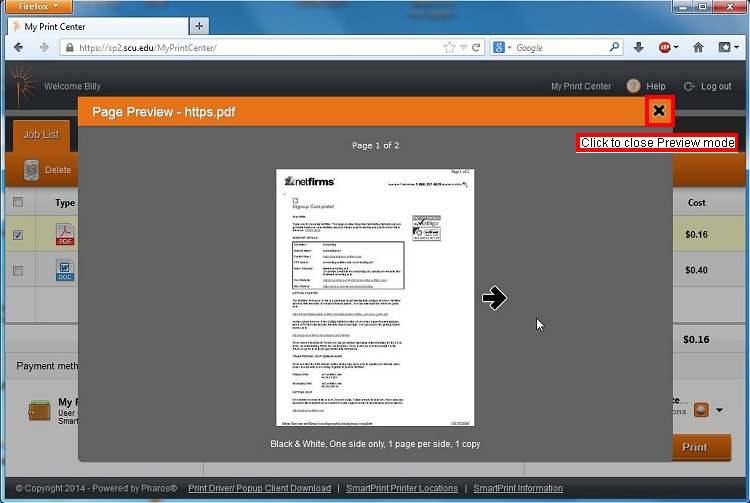This screenshot has width=750, height=503.
Task: Click the Firefox home icon
Action: 696,47
